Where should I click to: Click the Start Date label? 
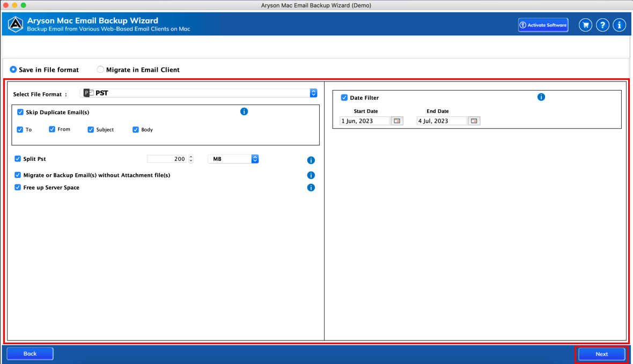pos(366,111)
